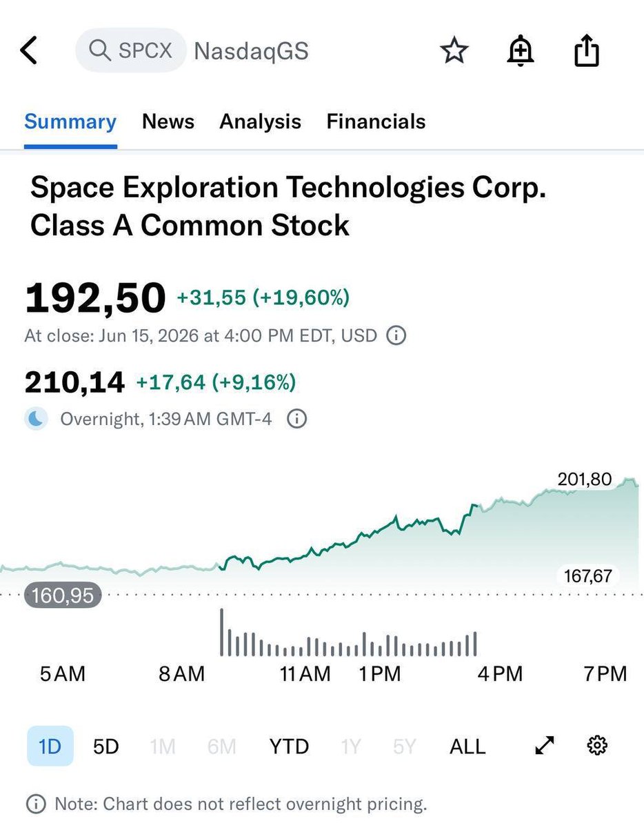Open overnight info icon beside GMT-4
Screen dimensions: 644x828
[296, 419]
